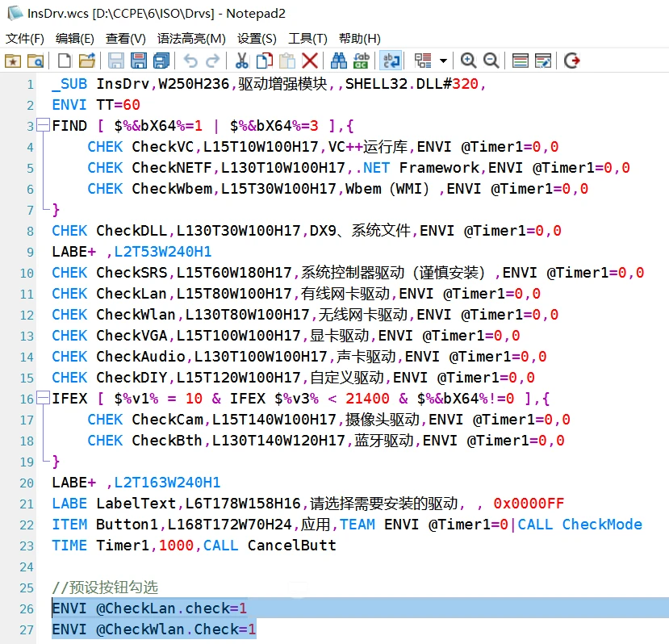
Task: Open the 文件(F) menu
Action: coord(25,39)
